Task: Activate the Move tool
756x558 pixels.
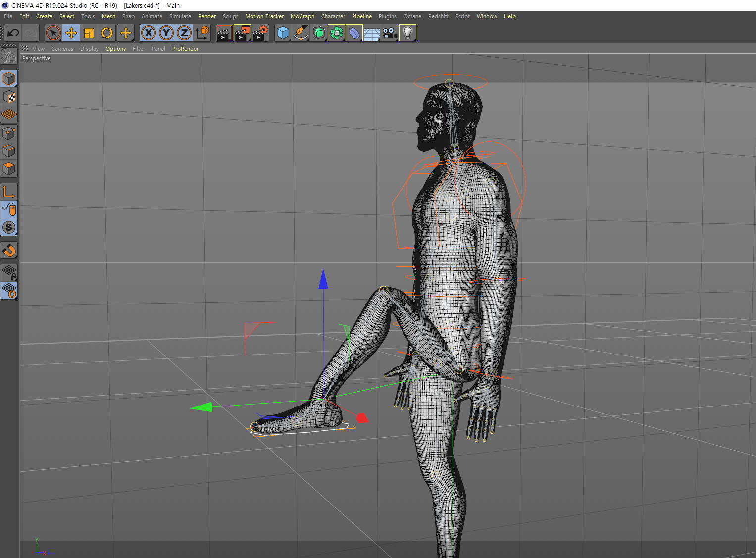Action: tap(71, 33)
